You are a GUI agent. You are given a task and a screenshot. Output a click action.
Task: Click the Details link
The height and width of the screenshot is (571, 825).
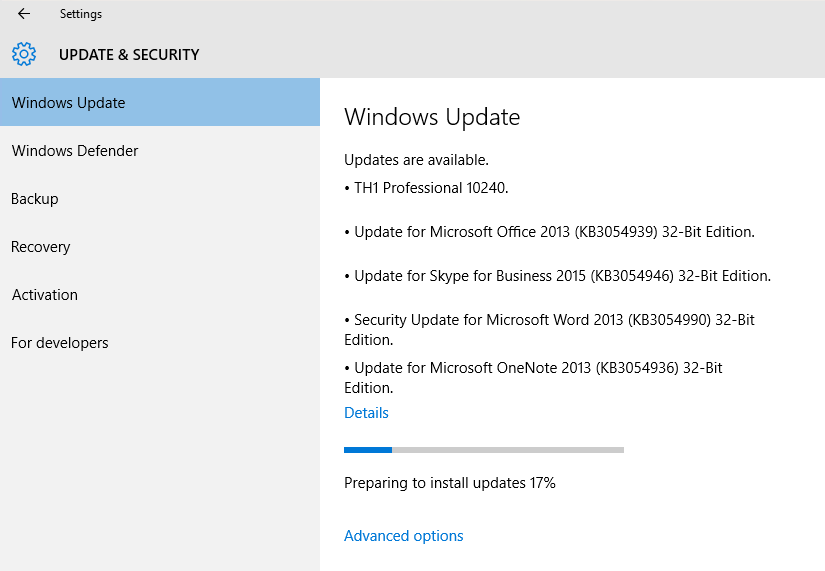(366, 413)
